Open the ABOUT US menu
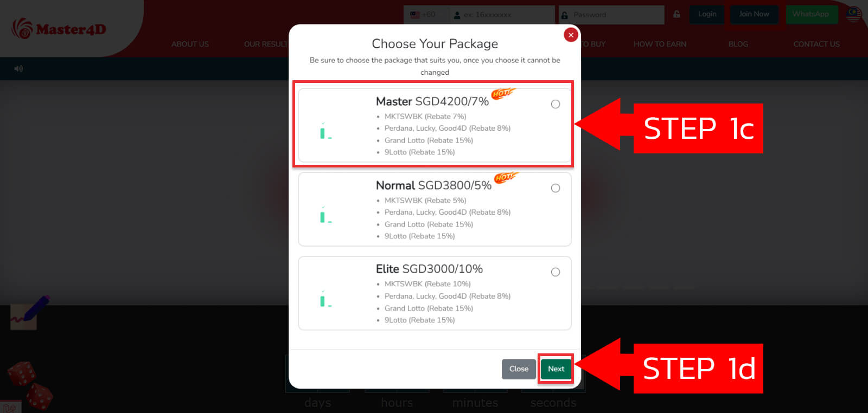 pos(190,44)
